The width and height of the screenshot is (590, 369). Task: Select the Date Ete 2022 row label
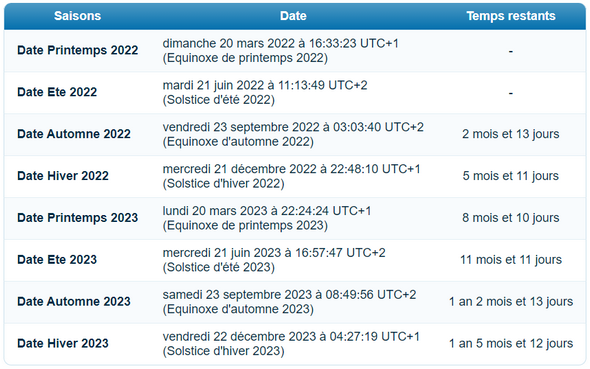click(x=57, y=92)
